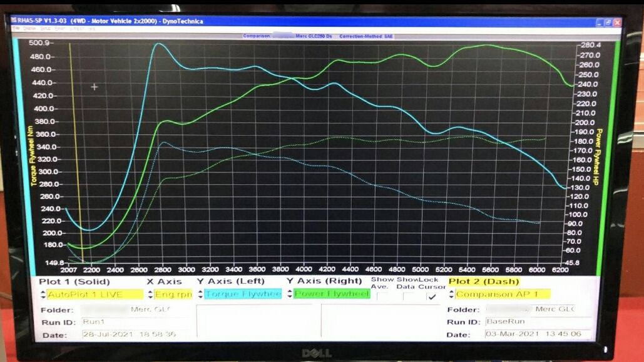Open the Power Flywheel right axis selector

click(x=332, y=294)
